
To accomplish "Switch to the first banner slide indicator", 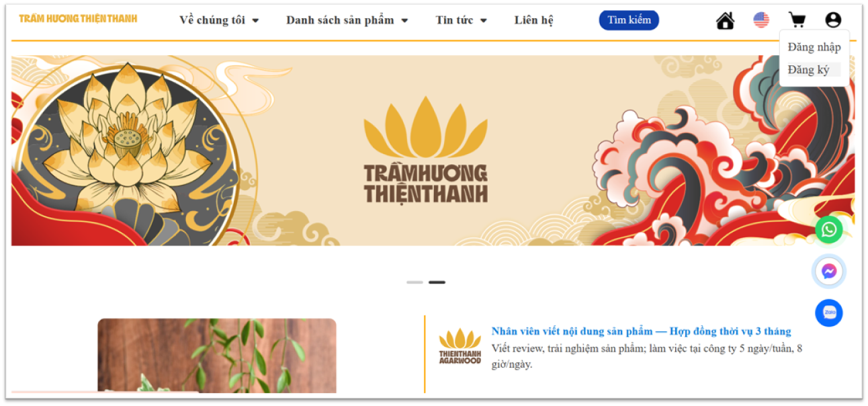I will point(415,282).
